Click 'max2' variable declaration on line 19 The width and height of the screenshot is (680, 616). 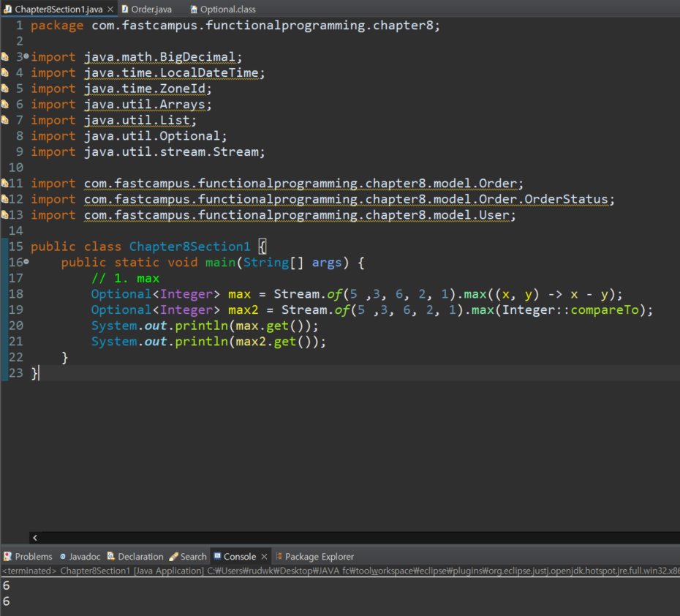pos(243,309)
